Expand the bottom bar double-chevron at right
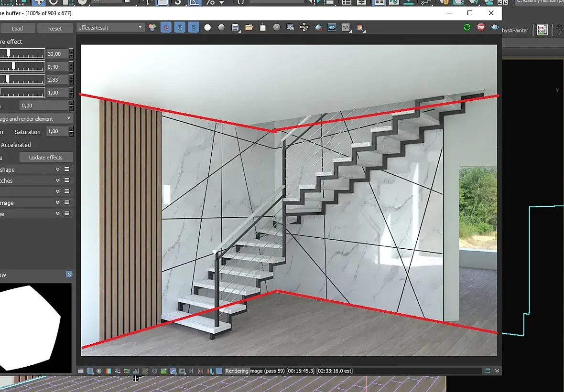564x392 pixels. 497,371
